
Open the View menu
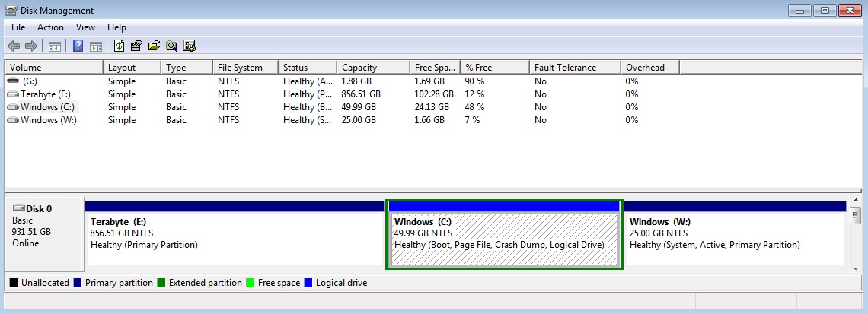[85, 27]
